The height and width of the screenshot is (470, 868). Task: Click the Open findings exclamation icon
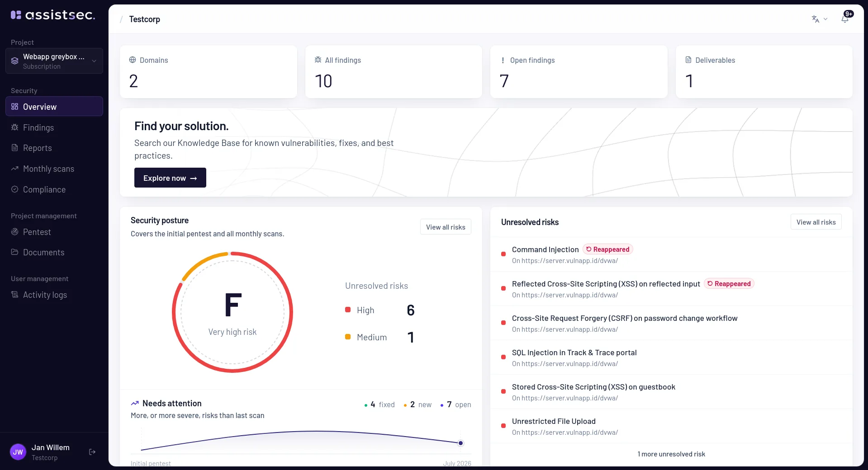[x=503, y=60]
